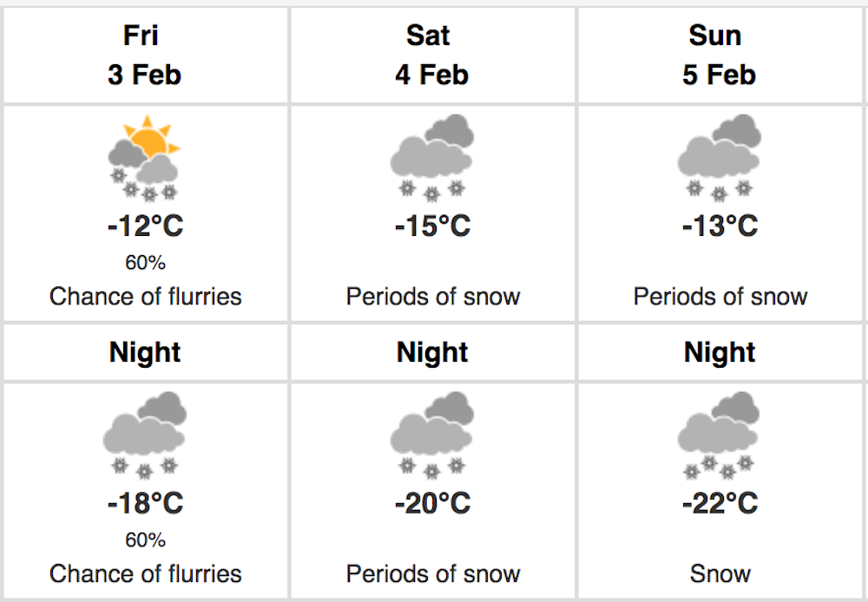Click Sunday night's Snow description
The height and width of the screenshot is (602, 868).
click(720, 573)
